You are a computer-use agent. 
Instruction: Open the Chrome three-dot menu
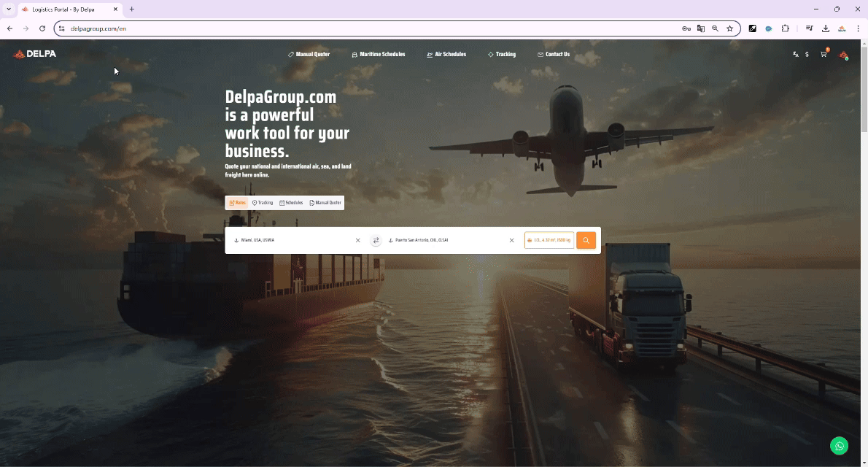coord(858,28)
